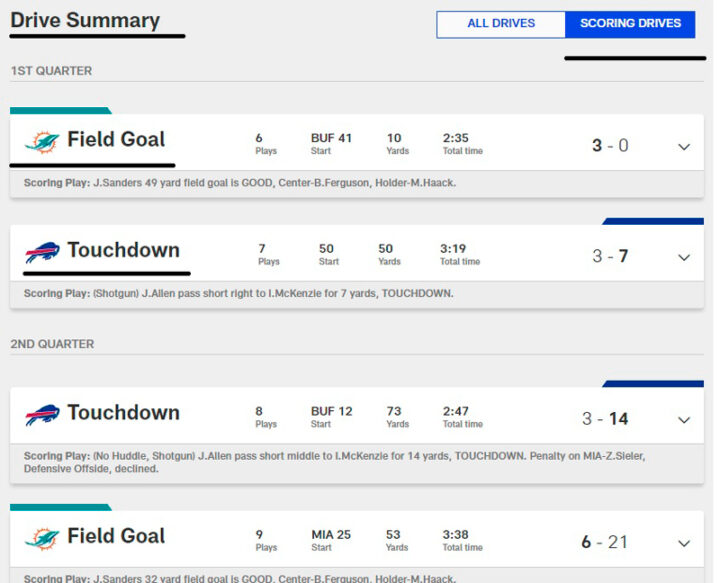Select the SCORING DRIVES tab
This screenshot has width=720, height=583.
tap(630, 24)
